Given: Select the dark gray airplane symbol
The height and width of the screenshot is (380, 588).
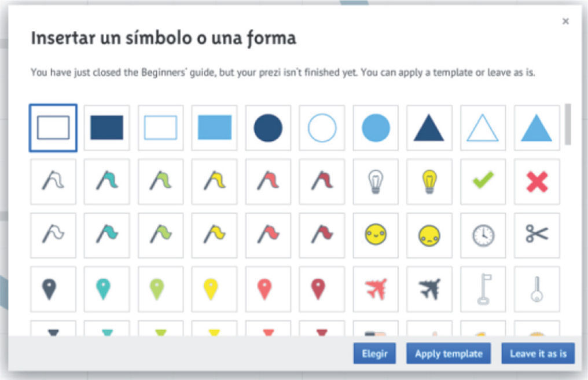Looking at the screenshot, I should tap(429, 288).
